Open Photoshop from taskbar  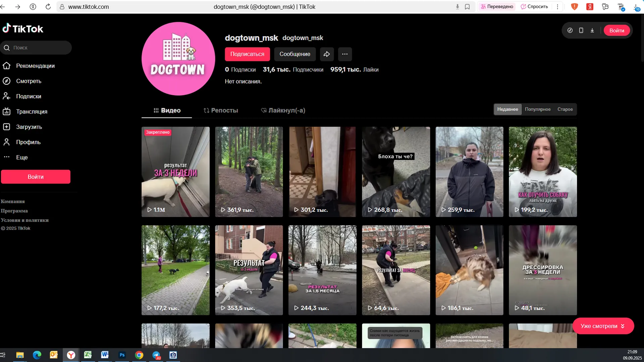click(x=122, y=355)
